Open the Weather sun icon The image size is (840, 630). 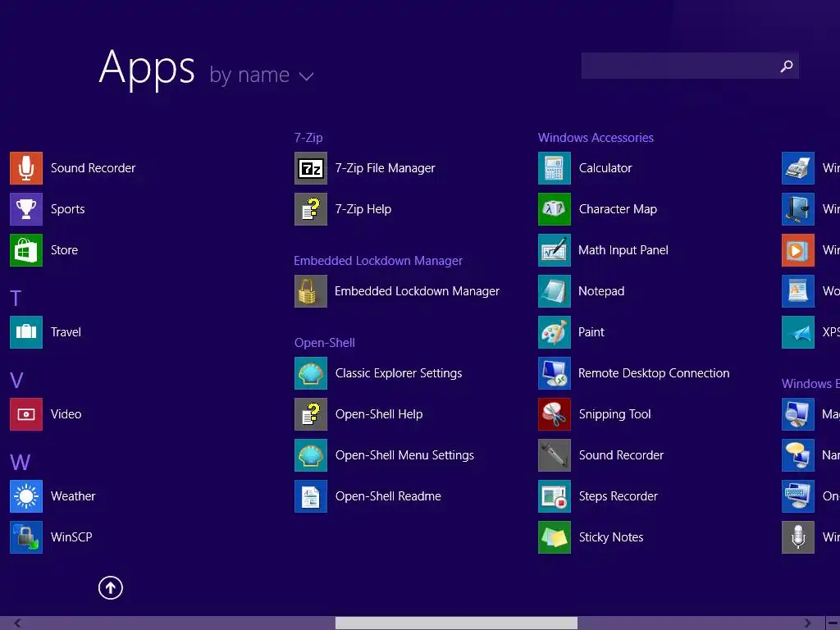(25, 496)
